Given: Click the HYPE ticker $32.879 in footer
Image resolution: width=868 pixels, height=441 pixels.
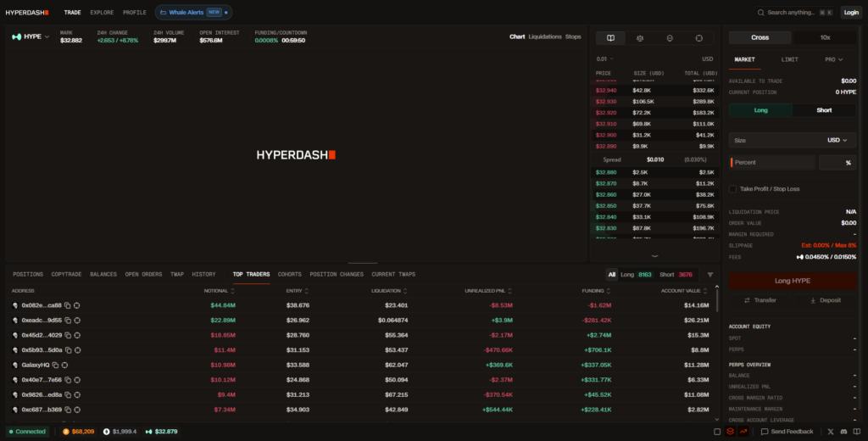Looking at the screenshot, I should 161,432.
